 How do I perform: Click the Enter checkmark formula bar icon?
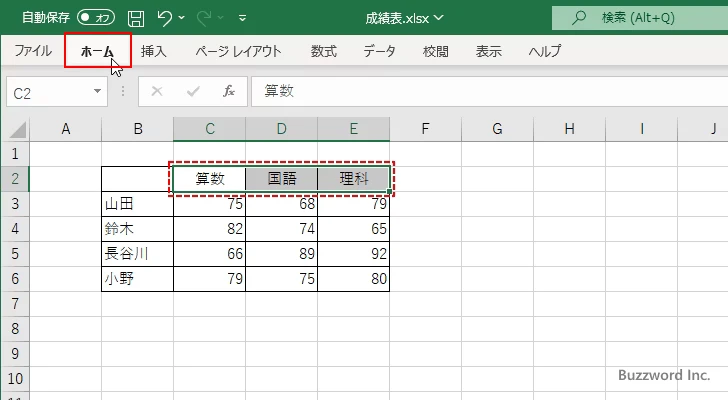pos(193,91)
